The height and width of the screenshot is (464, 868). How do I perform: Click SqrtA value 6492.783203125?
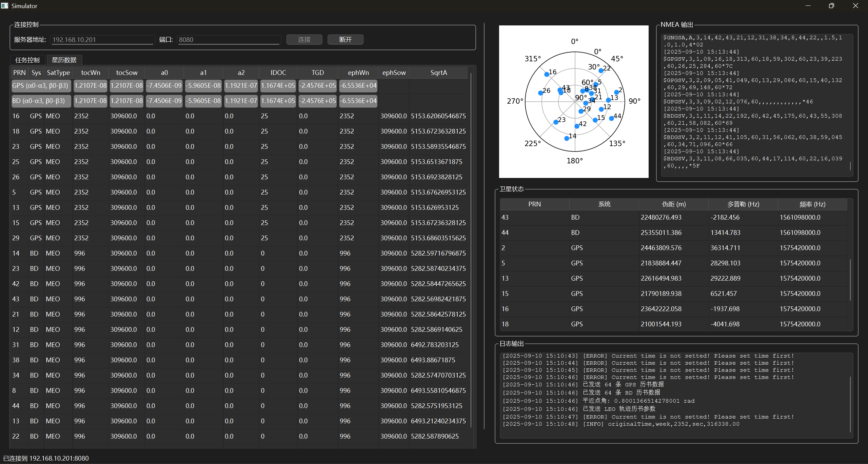pos(435,345)
